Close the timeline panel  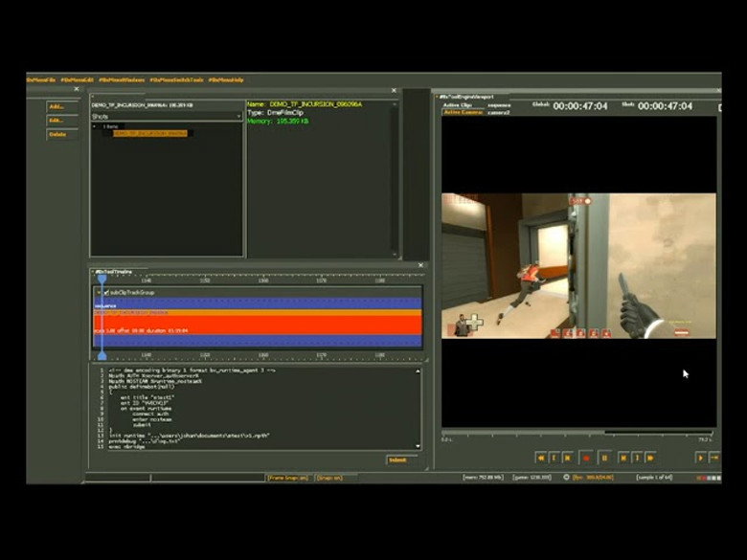420,265
